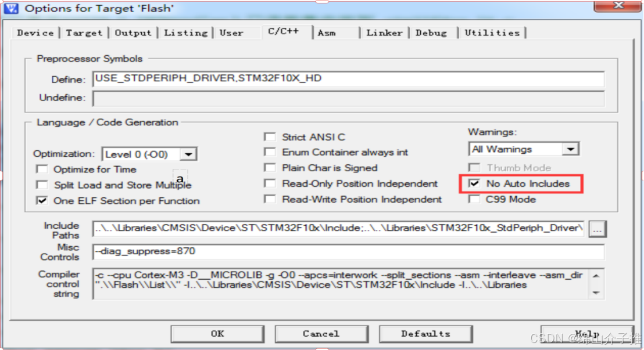The height and width of the screenshot is (350, 644).
Task: Restore settings with Defaults button
Action: 425,334
